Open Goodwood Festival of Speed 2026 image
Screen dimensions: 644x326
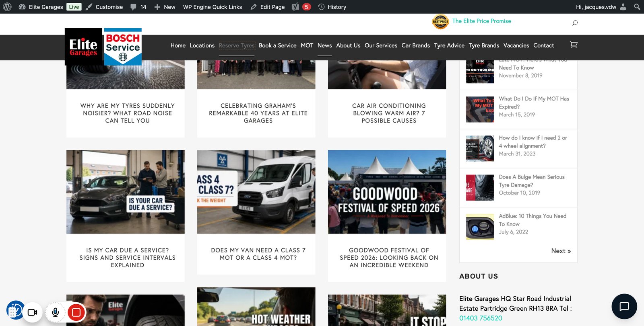(387, 192)
